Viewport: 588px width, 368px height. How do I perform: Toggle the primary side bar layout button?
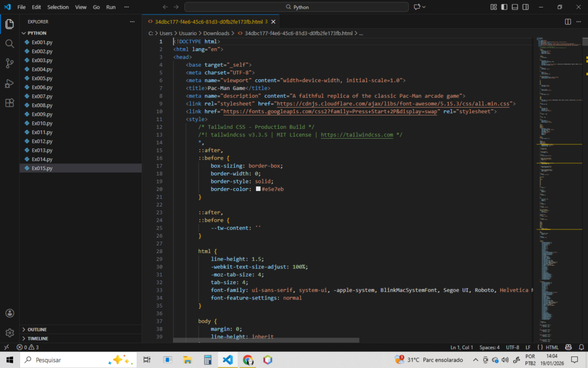[504, 7]
